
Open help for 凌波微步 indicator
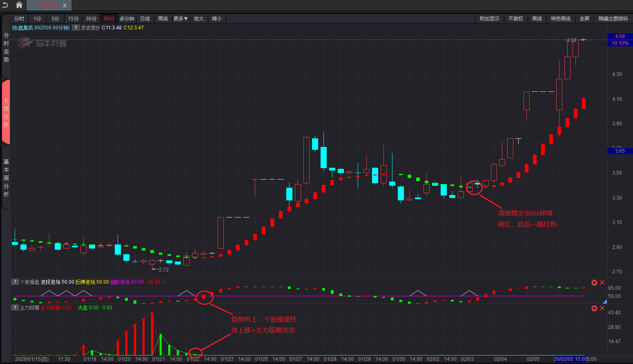[x=76, y=28]
